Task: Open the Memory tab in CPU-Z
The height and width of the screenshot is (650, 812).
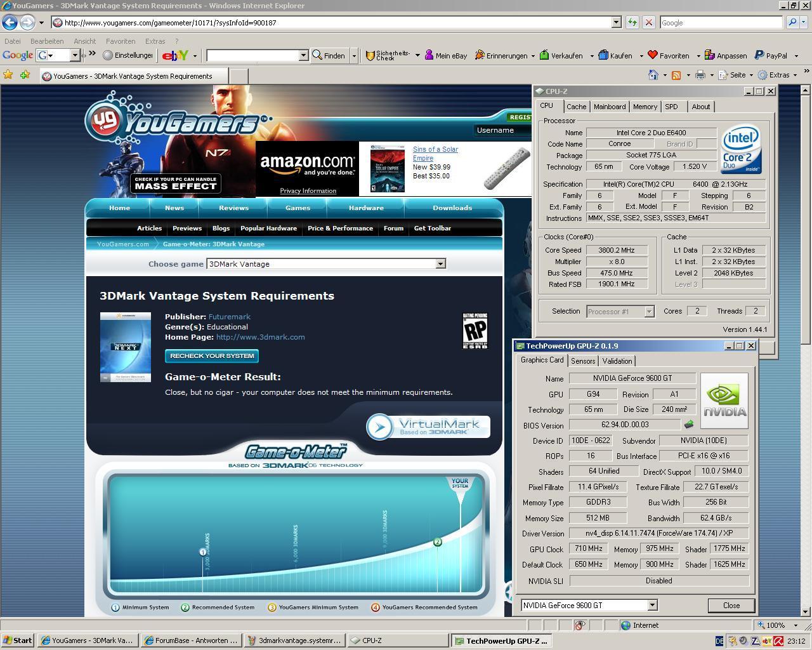Action: coord(645,107)
